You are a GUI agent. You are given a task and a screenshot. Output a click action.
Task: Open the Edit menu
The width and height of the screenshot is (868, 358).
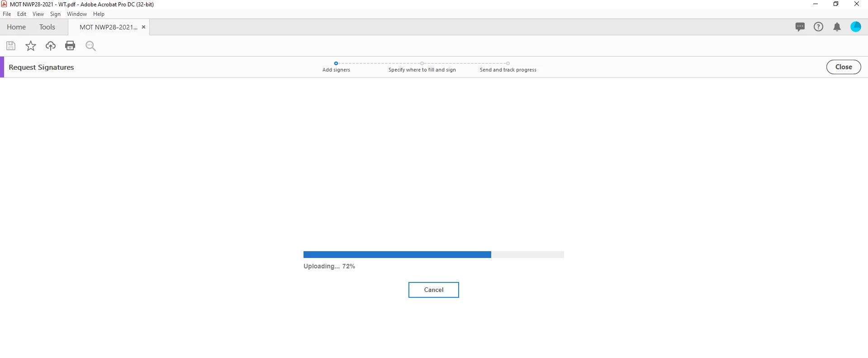click(x=22, y=14)
